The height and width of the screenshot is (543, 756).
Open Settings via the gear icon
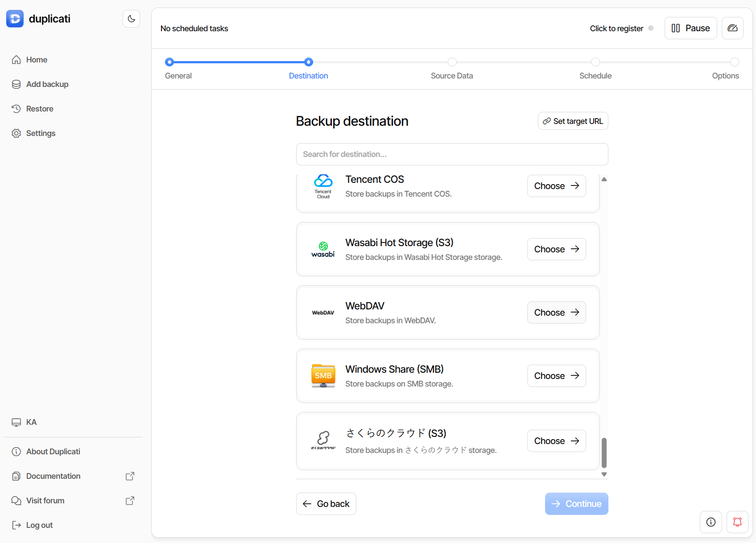tap(16, 133)
